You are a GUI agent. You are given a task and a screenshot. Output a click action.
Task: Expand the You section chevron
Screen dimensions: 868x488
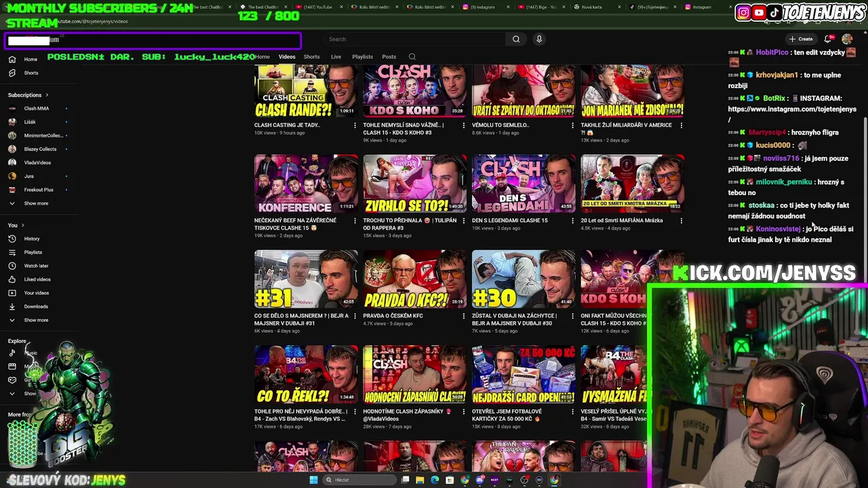[x=22, y=225]
